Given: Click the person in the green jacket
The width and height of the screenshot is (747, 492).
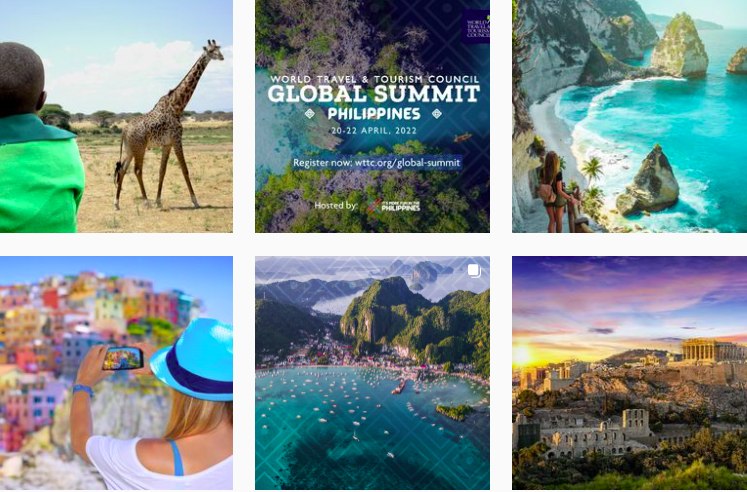Looking at the screenshot, I should click(38, 143).
